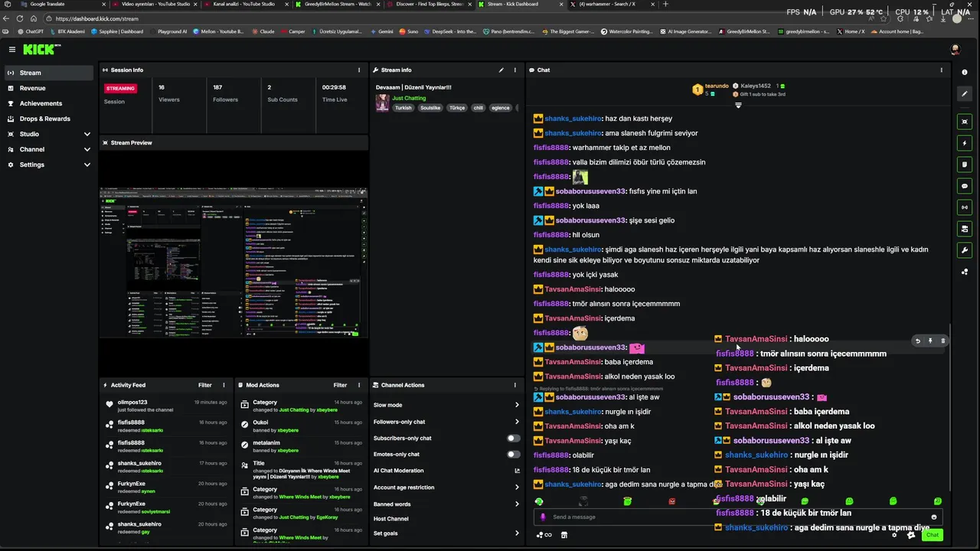Open Session Info panel options menu
The width and height of the screenshot is (980, 551).
tap(359, 70)
